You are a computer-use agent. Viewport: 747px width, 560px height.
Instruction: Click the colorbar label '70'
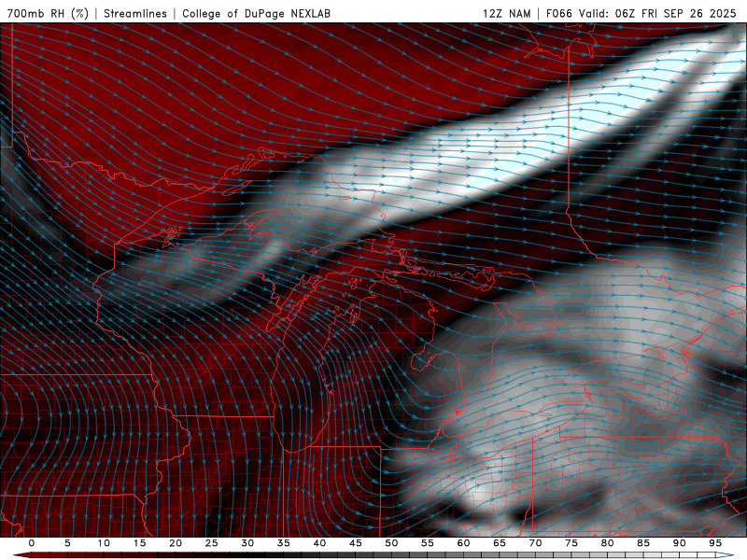(535, 543)
